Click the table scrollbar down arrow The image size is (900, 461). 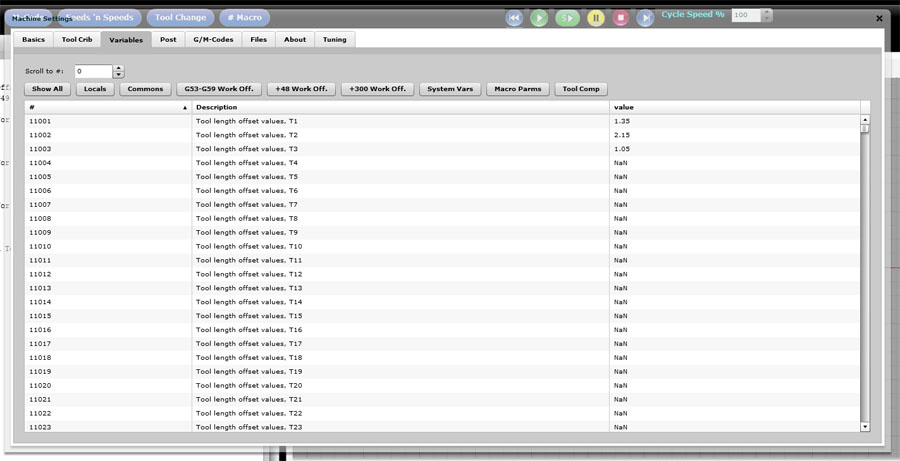(x=865, y=427)
